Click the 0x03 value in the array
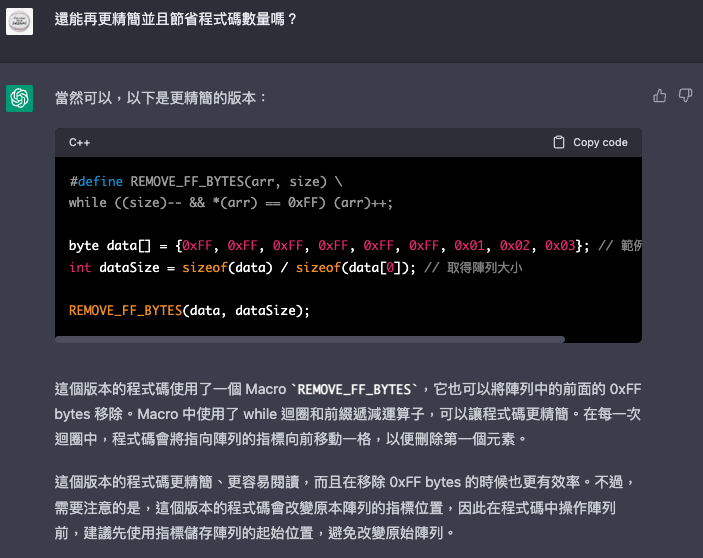Viewport: 703px width, 558px height. click(560, 246)
